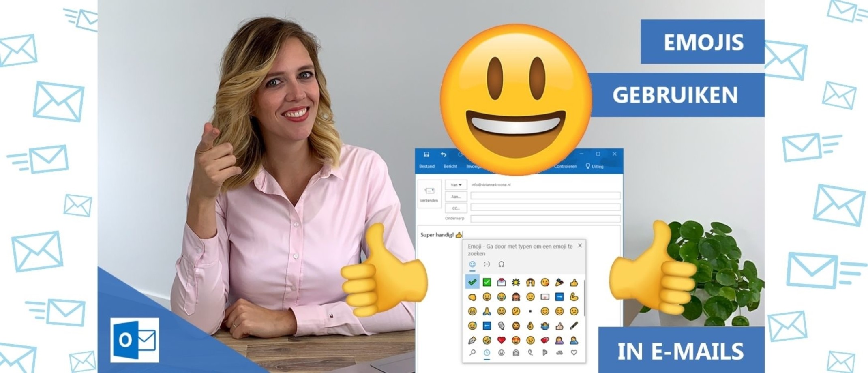Switch to the kaomoji ;-) tab

pos(487,264)
